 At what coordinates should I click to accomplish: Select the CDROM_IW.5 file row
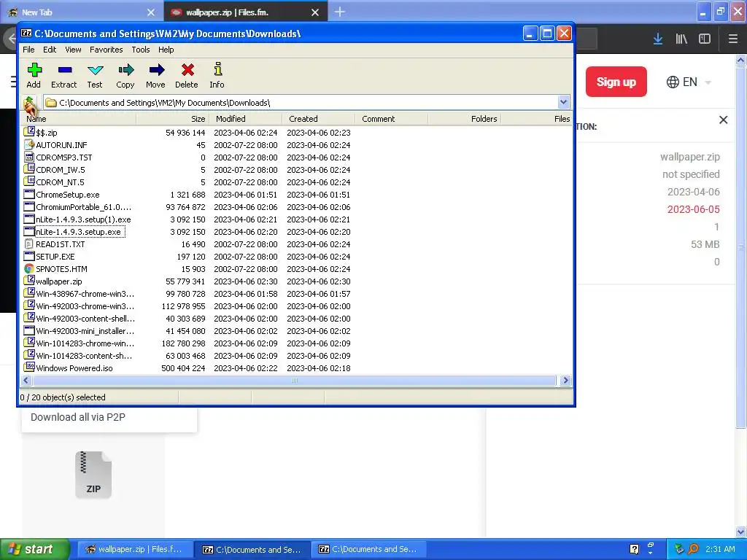point(296,169)
